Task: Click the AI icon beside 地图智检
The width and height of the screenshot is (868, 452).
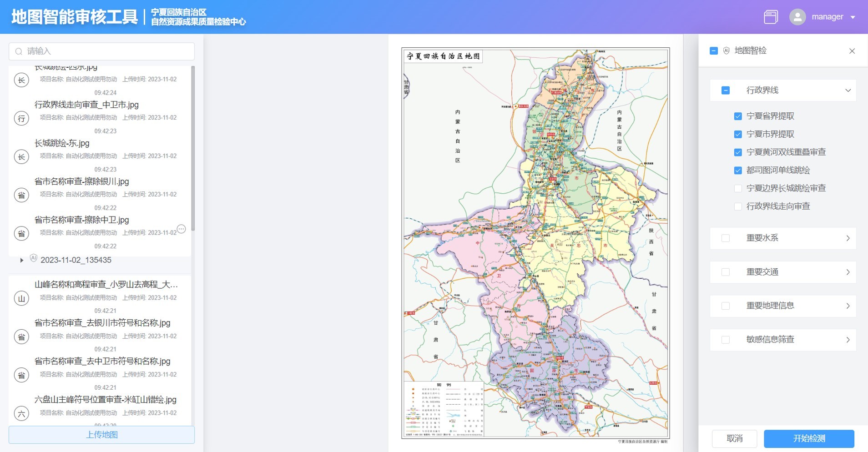Action: click(x=727, y=50)
